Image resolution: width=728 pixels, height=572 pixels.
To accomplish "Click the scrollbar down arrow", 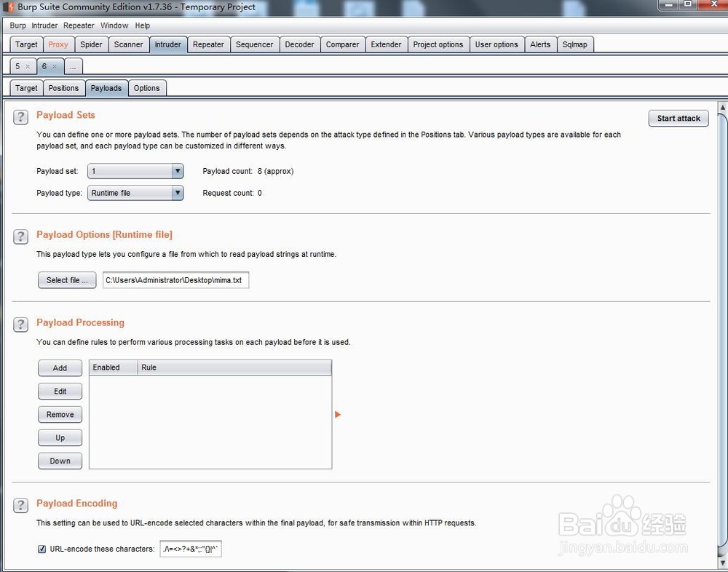I will 722,563.
